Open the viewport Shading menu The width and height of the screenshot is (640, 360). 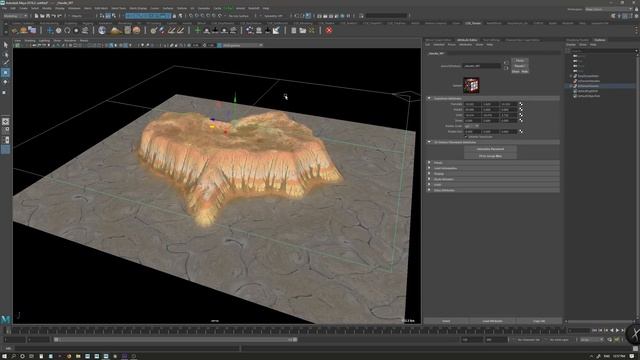[x=30, y=41]
